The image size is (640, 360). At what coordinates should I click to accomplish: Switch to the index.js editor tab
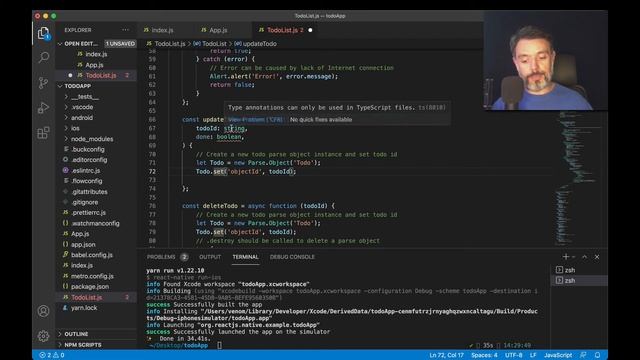pyautogui.click(x=162, y=30)
